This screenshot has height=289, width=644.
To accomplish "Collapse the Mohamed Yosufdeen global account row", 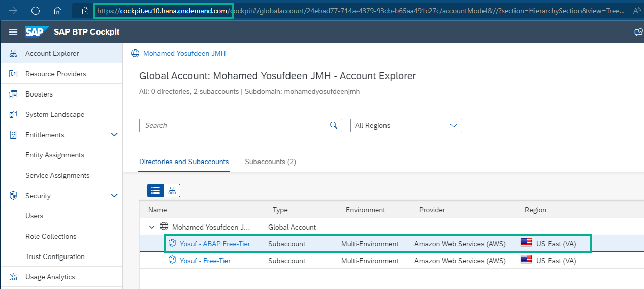I will click(151, 227).
